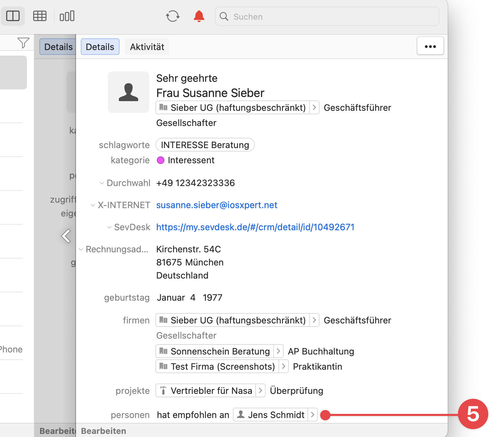504x437 pixels.
Task: Go back using the left chevron arrow
Action: tap(66, 236)
